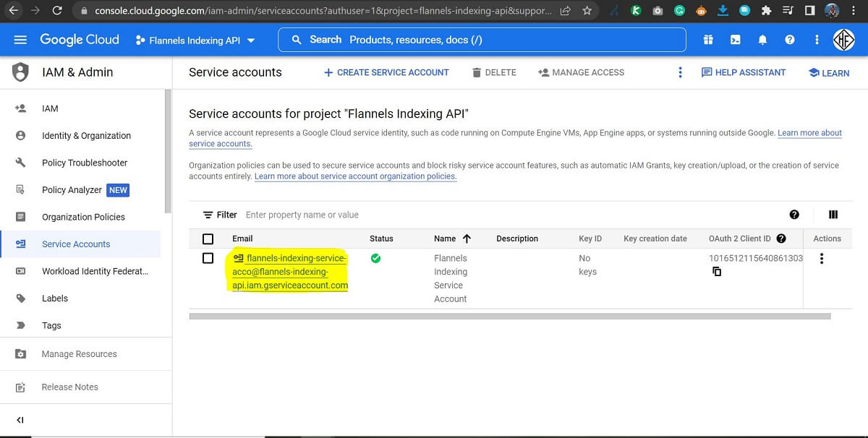Open the Help Assistant
This screenshot has height=438, width=868.
coord(744,72)
